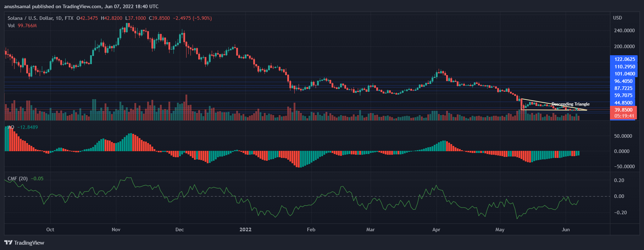644x250 pixels.
Task: Click the 2022 year marker on time axis
Action: pos(245,229)
